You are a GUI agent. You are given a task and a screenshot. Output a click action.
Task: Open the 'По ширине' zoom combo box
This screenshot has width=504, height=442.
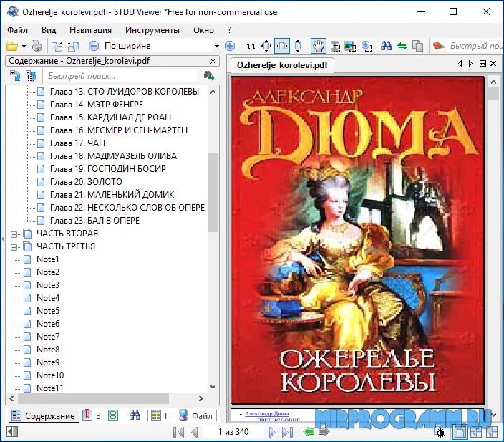(161, 46)
